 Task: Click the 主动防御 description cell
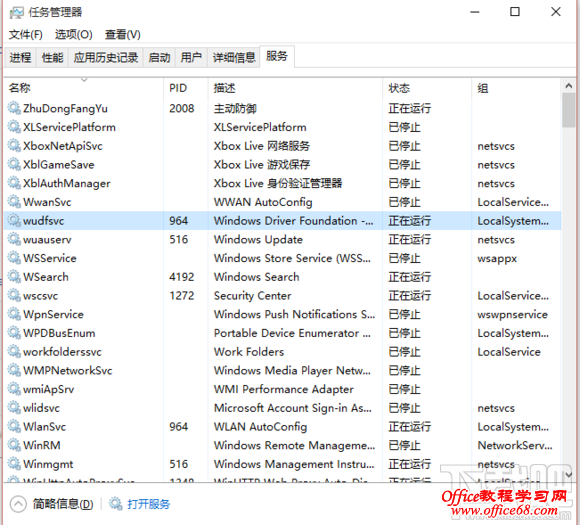(235, 108)
